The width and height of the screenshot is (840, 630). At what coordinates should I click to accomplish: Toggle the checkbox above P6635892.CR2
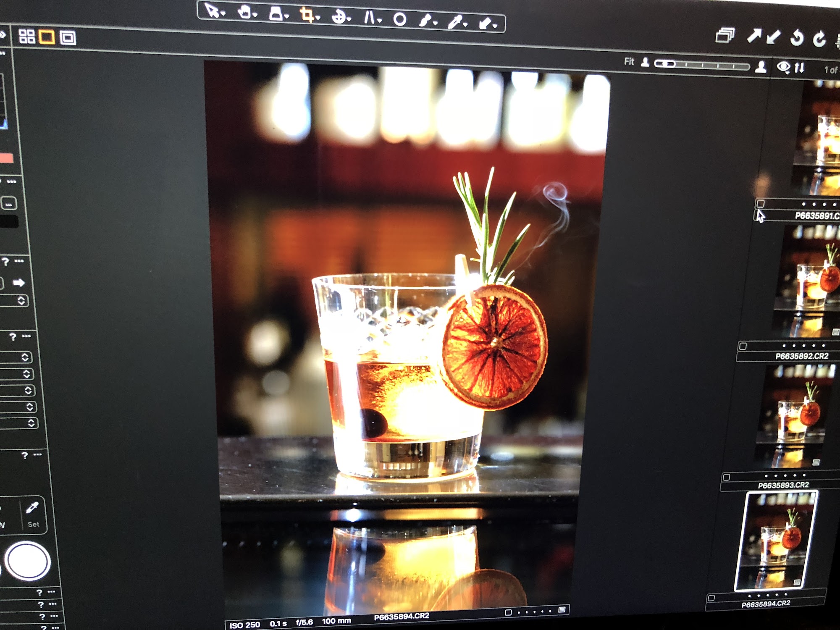point(743,346)
